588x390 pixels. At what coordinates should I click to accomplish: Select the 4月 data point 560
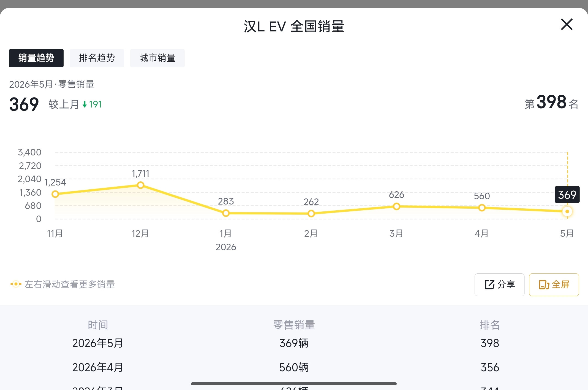click(x=482, y=208)
